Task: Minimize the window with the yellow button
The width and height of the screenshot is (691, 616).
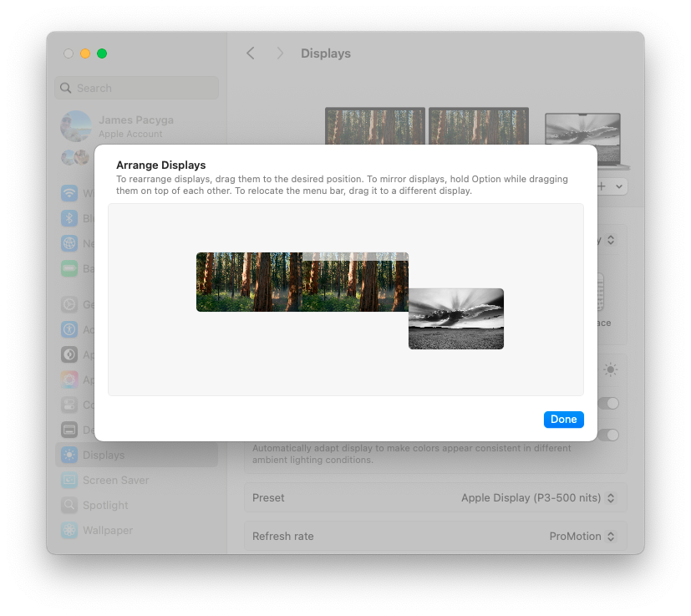Action: click(x=85, y=53)
